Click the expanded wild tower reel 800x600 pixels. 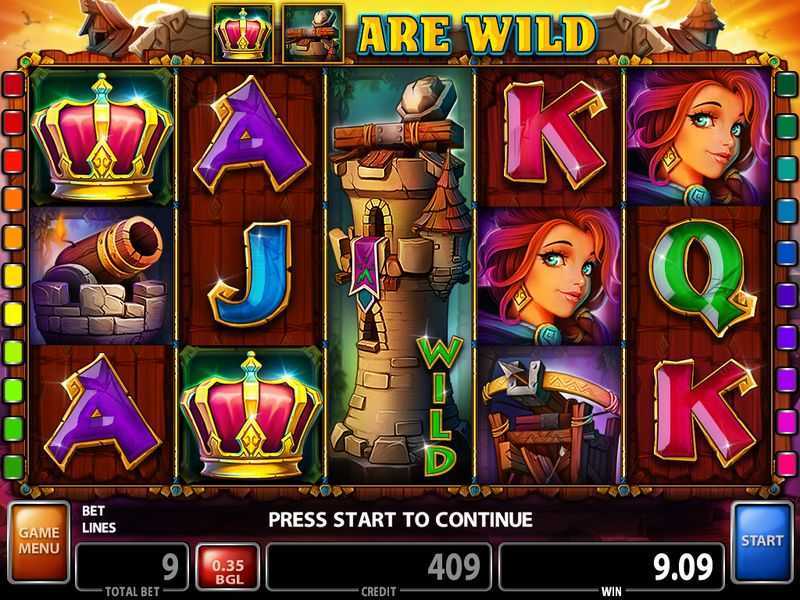(x=401, y=276)
